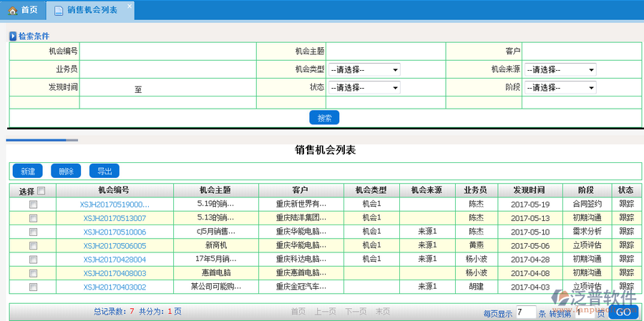This screenshot has height=321, width=644.
Task: Click the 新建 button
Action: [28, 172]
